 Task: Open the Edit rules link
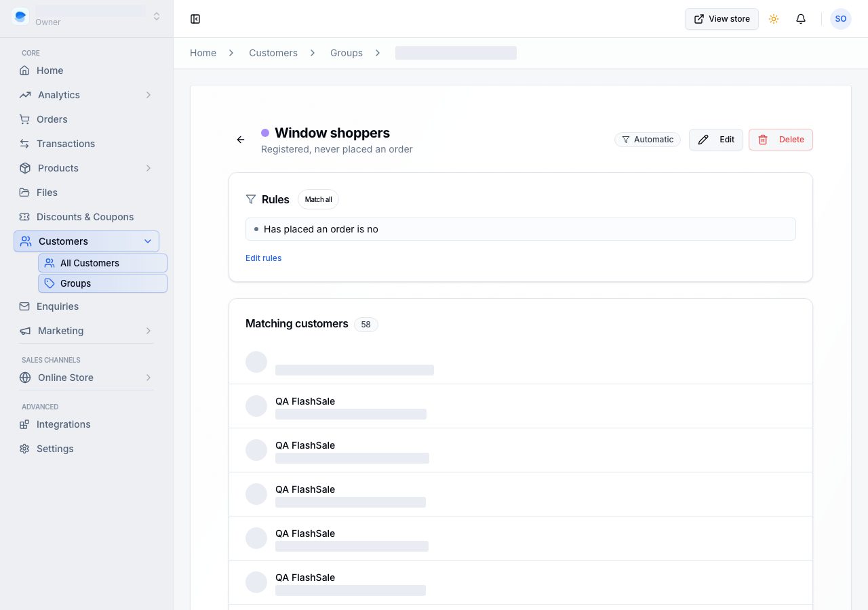click(263, 258)
